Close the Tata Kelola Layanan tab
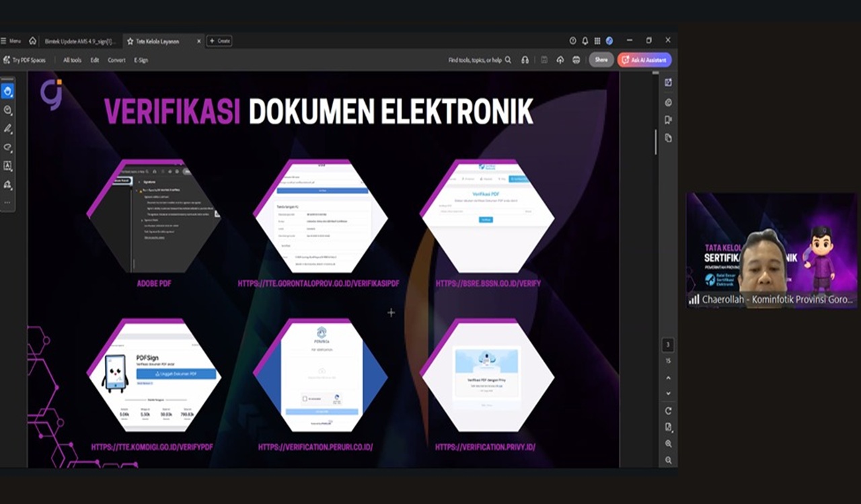This screenshot has height=504, width=861. pos(198,41)
